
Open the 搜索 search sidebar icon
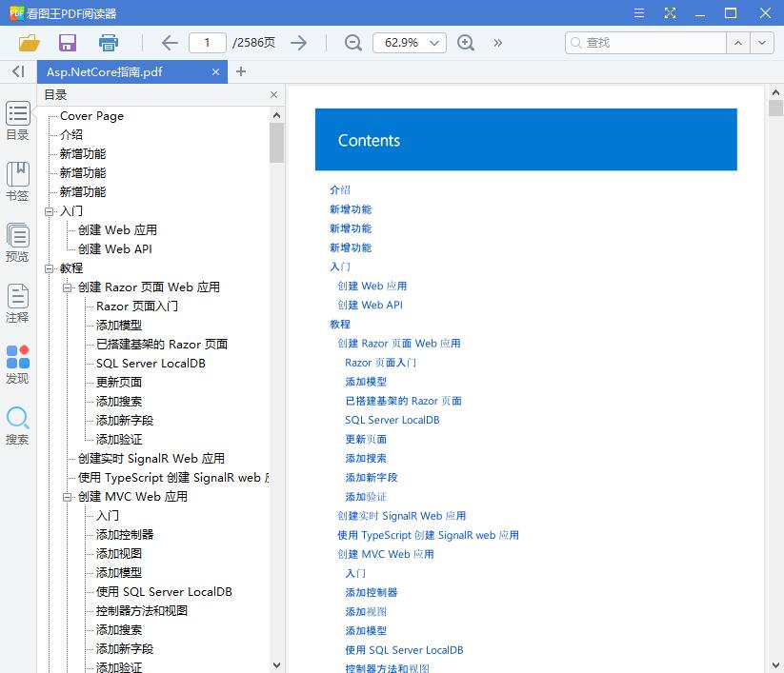pos(17,426)
